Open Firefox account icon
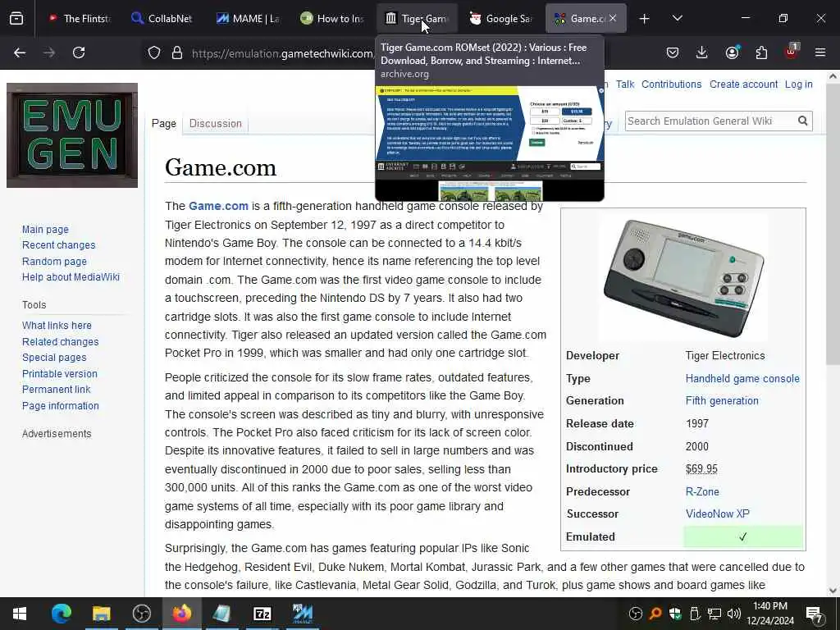Image resolution: width=840 pixels, height=630 pixels. (732, 52)
